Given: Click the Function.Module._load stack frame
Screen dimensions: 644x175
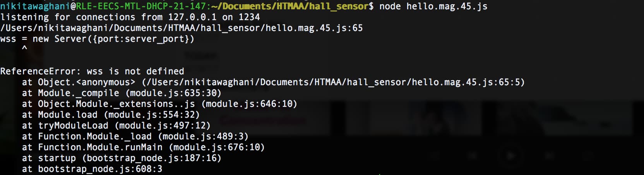Looking at the screenshot, I should point(135,137).
